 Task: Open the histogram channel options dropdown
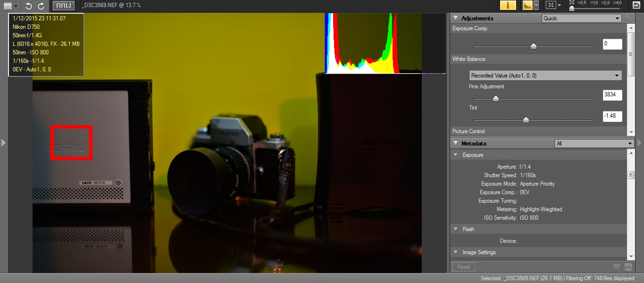point(536,5)
